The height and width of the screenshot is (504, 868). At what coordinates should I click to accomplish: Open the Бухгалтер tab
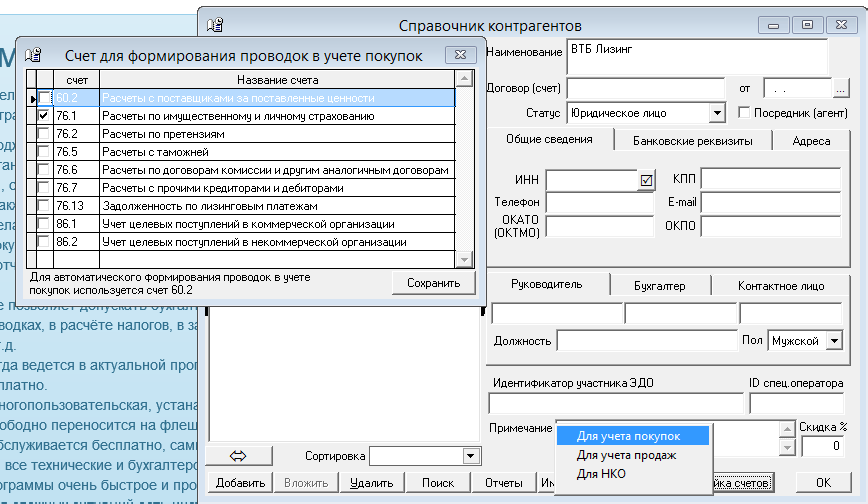[659, 286]
